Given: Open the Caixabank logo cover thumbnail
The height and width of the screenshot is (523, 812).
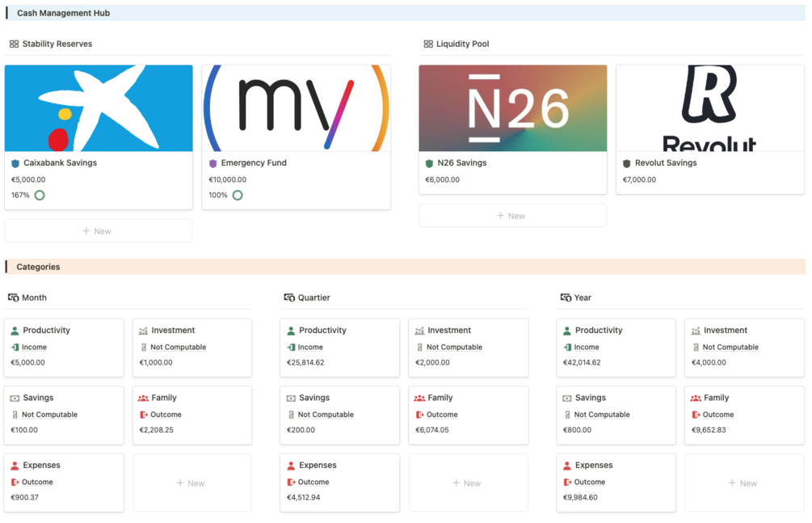Looking at the screenshot, I should (x=99, y=108).
